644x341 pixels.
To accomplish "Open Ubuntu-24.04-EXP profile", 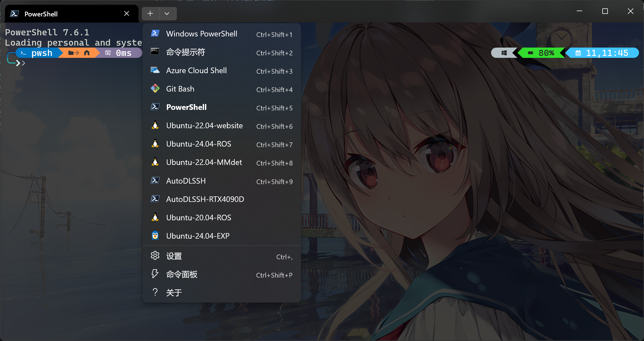I will point(222,236).
